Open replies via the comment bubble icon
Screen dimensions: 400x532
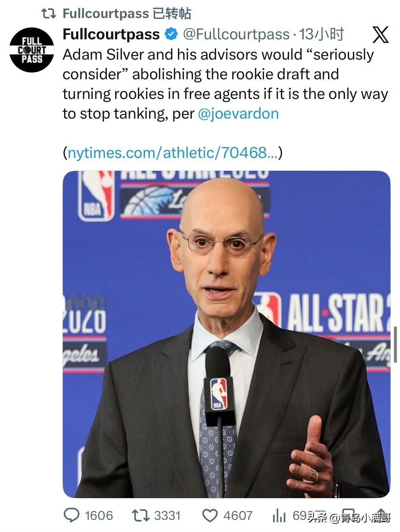point(72,515)
